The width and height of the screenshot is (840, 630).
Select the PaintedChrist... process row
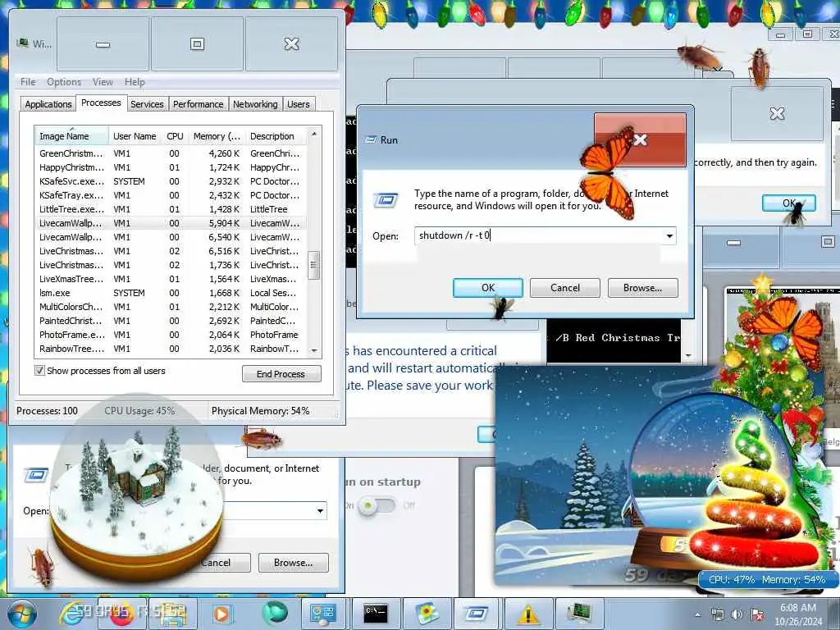click(171, 321)
